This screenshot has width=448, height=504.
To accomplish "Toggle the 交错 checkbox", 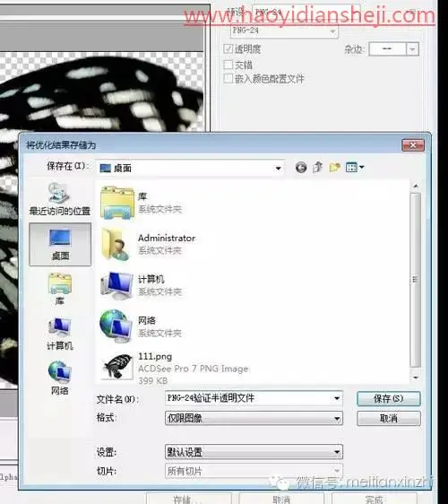I will 228,65.
